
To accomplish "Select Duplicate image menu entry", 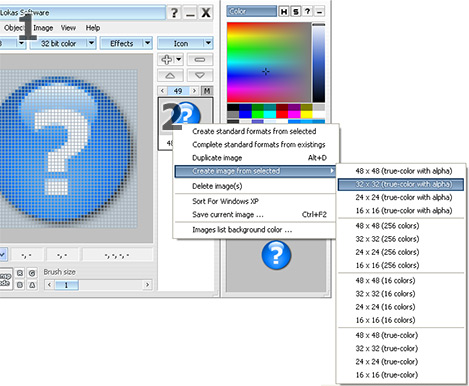I will 254,158.
